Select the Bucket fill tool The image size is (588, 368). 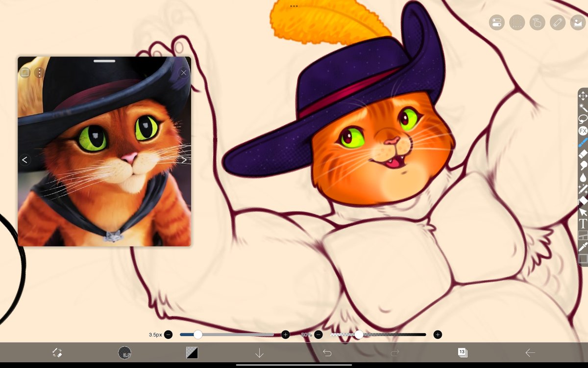tap(583, 200)
